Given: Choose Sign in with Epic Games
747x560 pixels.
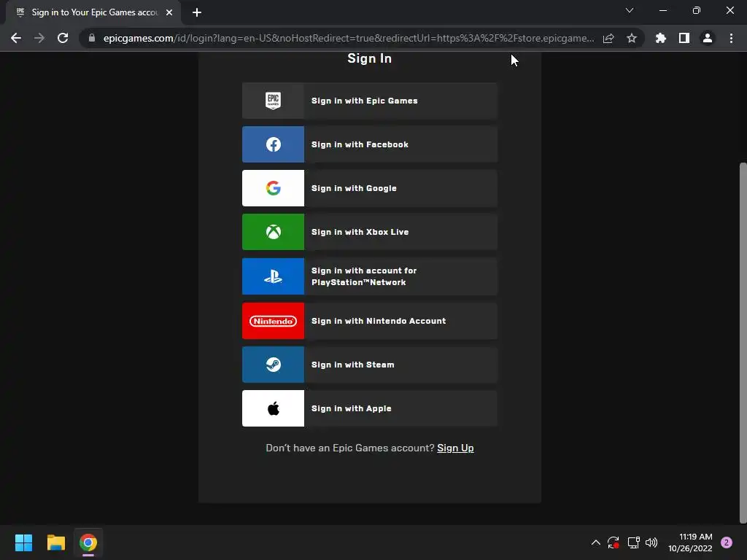Looking at the screenshot, I should click(x=370, y=101).
